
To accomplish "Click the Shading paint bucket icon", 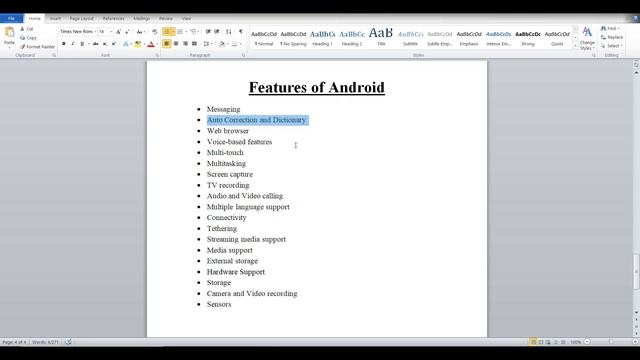I will 222,44.
